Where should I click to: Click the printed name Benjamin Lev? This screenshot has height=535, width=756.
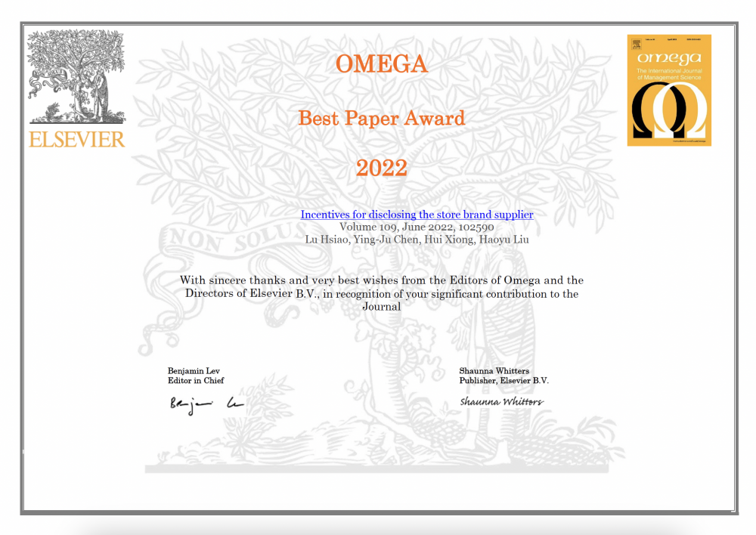coord(194,371)
